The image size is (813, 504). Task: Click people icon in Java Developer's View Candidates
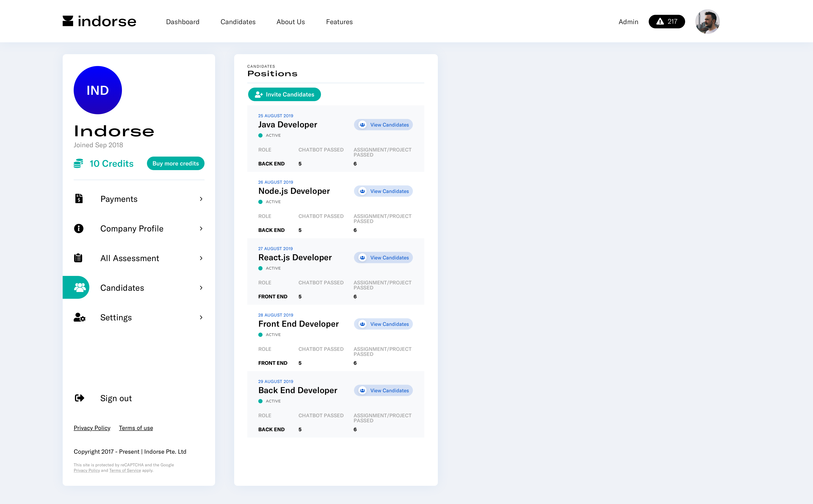click(362, 125)
